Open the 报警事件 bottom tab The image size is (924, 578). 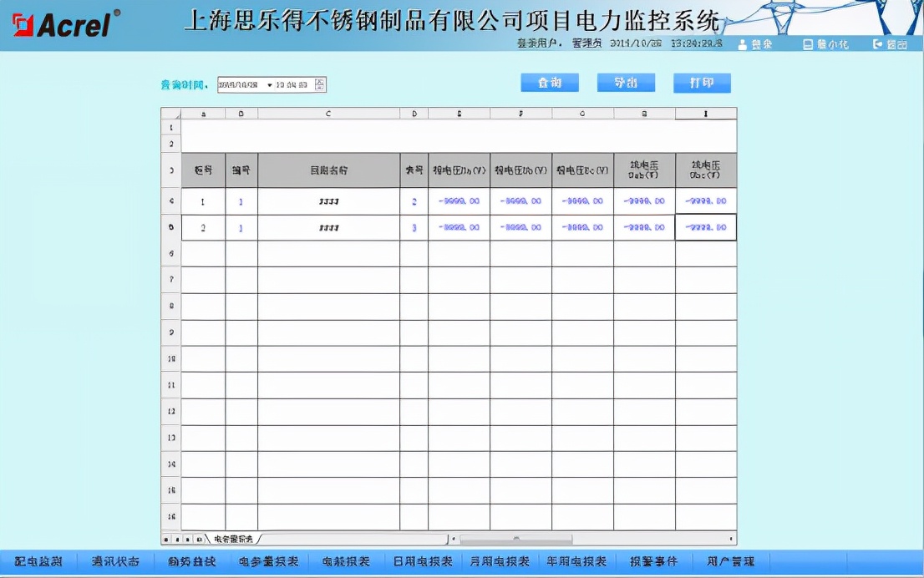pyautogui.click(x=653, y=561)
